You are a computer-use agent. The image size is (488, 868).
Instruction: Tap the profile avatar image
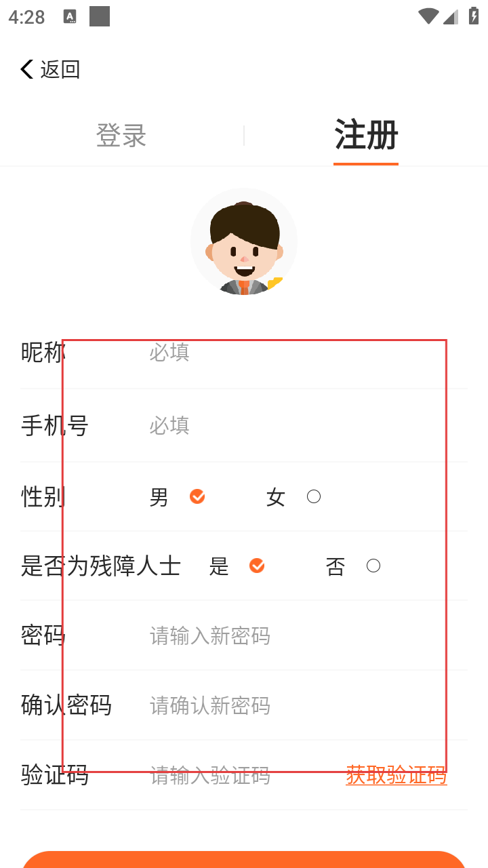[x=244, y=241]
